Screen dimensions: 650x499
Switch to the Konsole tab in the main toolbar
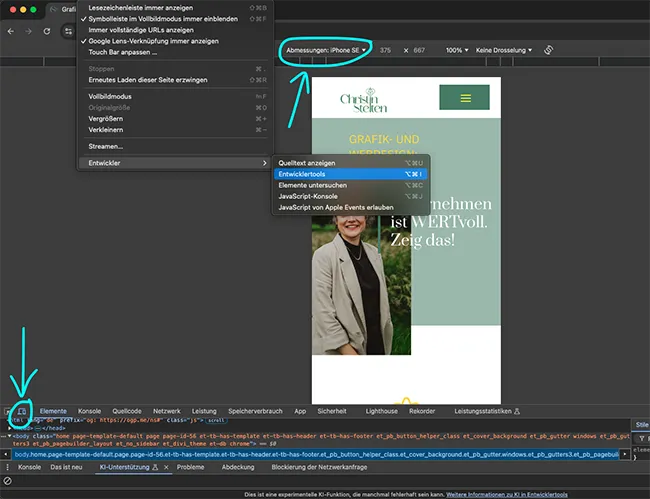pyautogui.click(x=90, y=411)
